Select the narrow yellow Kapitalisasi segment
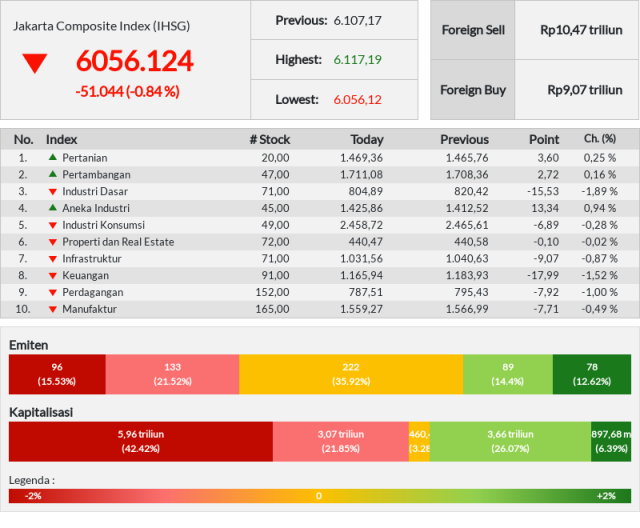 (419, 441)
